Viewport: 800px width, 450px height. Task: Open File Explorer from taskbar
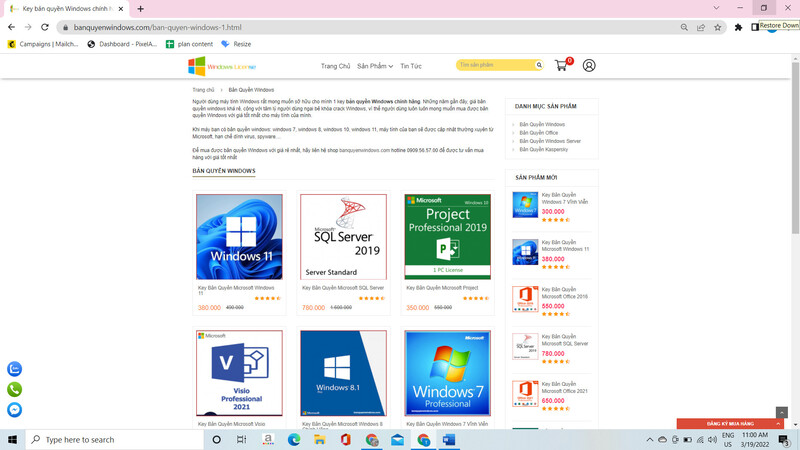[320, 439]
